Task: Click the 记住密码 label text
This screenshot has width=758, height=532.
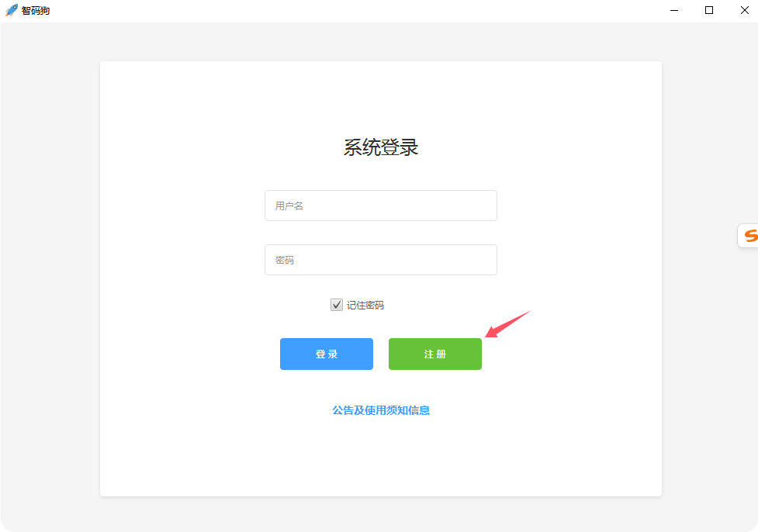Action: pyautogui.click(x=365, y=306)
